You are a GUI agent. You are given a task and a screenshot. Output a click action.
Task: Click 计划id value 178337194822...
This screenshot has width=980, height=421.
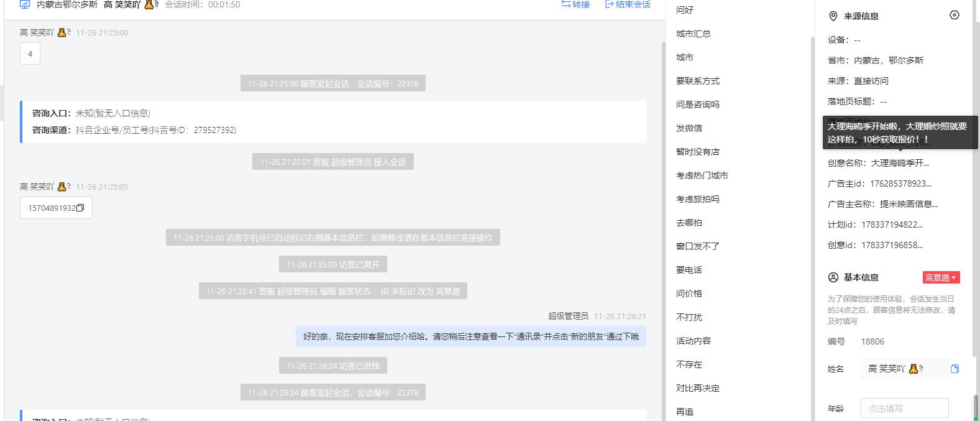[892, 224]
